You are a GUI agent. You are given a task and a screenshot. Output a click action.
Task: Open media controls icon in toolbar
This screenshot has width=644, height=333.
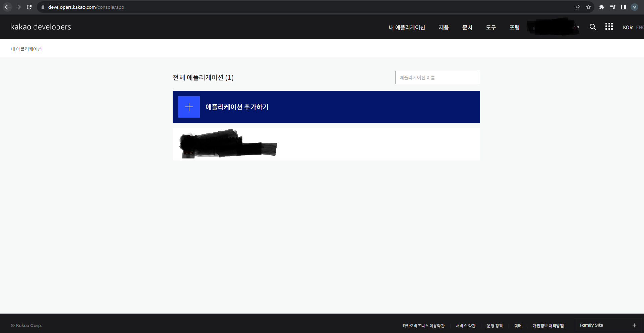(x=612, y=7)
